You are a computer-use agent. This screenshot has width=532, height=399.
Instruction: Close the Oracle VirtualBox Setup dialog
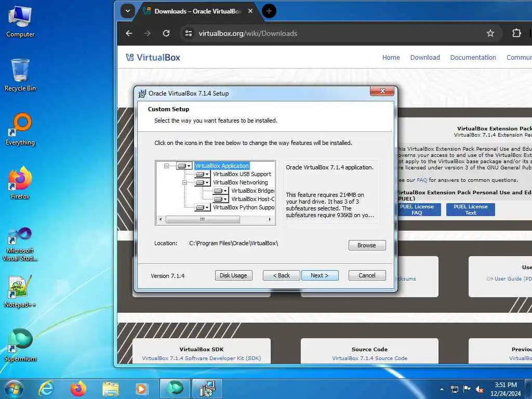tap(382, 91)
